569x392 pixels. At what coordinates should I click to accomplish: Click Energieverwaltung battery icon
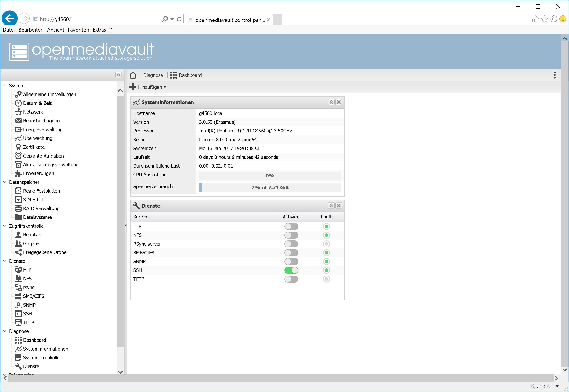tap(18, 129)
